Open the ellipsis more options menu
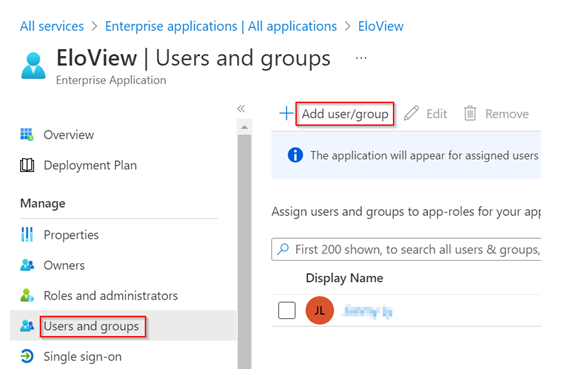 click(361, 58)
